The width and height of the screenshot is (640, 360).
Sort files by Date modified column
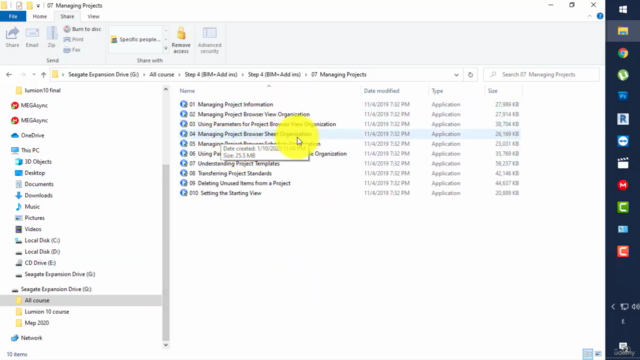click(381, 91)
